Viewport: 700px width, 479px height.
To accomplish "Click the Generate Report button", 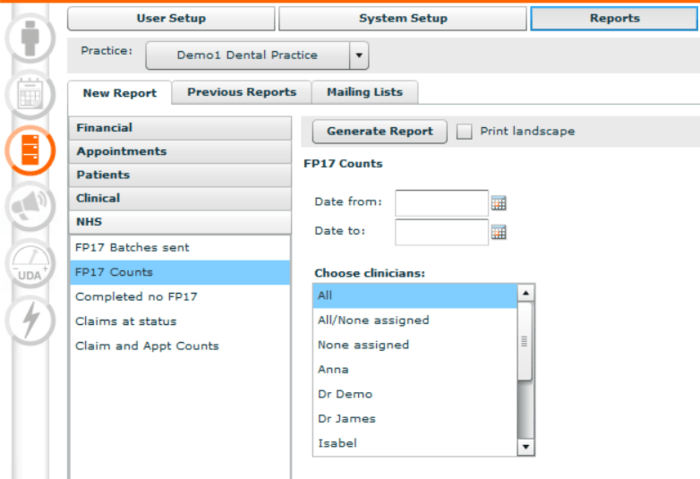I will point(379,131).
